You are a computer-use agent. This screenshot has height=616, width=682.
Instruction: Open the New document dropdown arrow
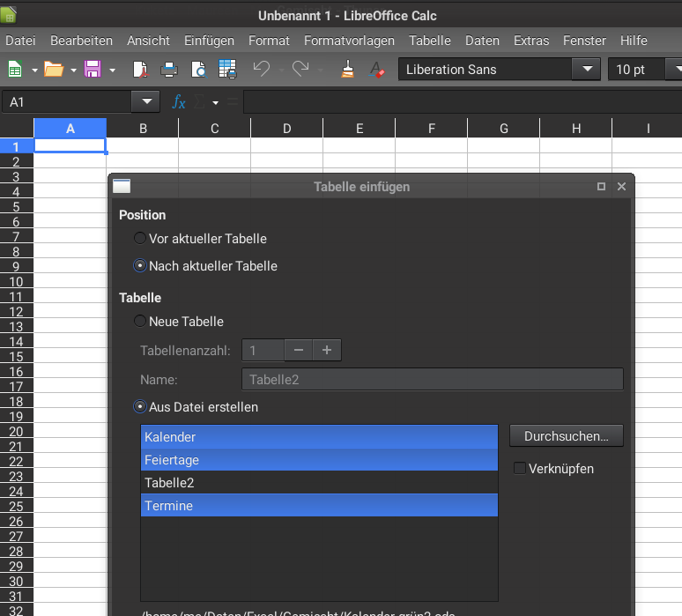[34, 70]
